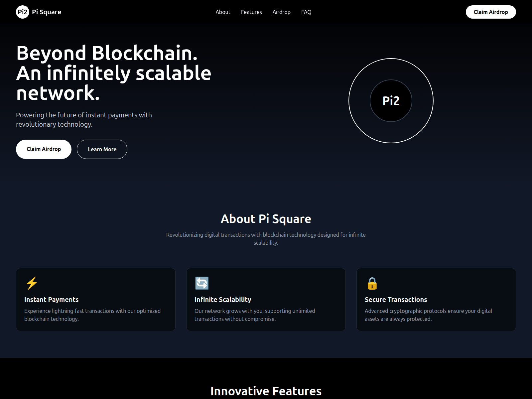532x399 pixels.
Task: Select the lightning bolt Instant Payments icon
Action: click(32, 283)
